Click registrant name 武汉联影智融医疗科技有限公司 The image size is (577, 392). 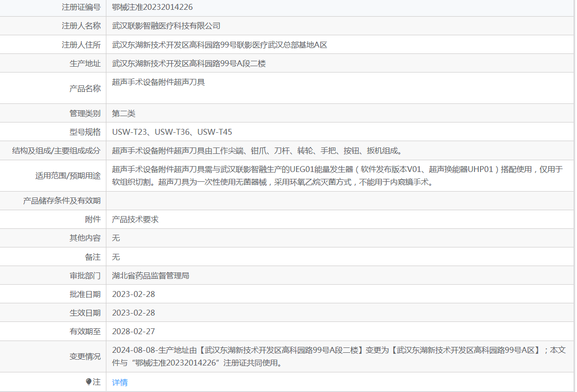pos(166,26)
